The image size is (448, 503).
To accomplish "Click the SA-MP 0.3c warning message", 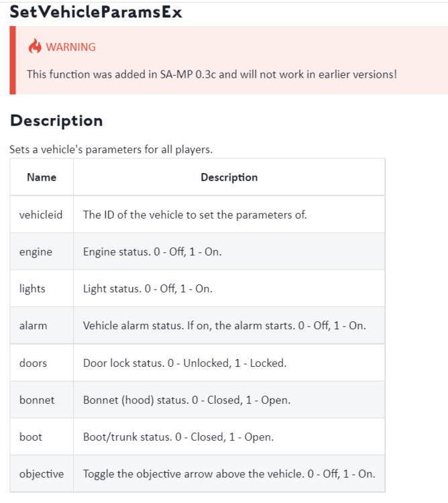I will pyautogui.click(x=212, y=74).
